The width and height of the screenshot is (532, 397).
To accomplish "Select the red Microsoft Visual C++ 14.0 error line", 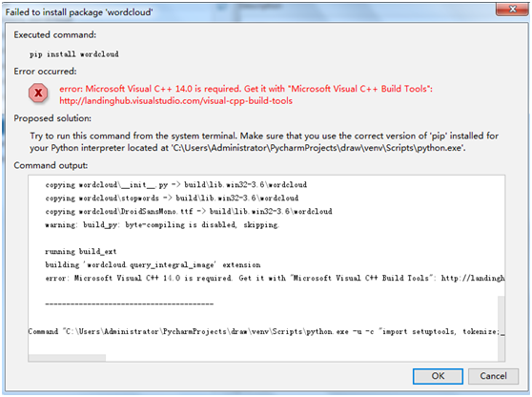I will [246, 89].
